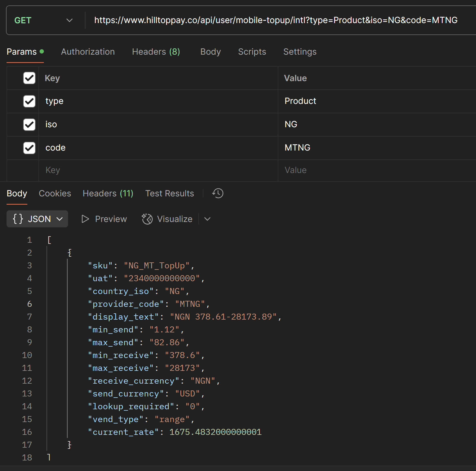Uncheck the iso parameter checkbox

pos(29,125)
